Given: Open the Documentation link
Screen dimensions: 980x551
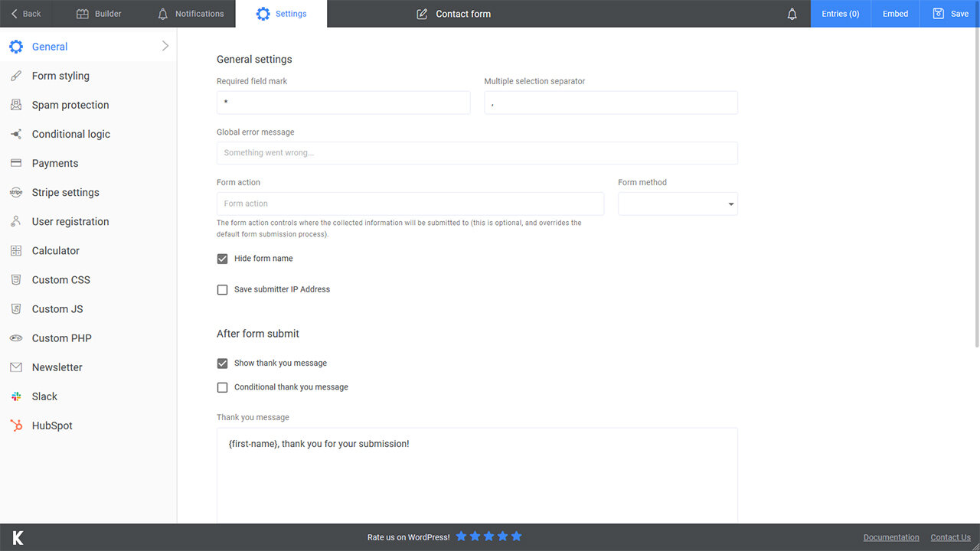Looking at the screenshot, I should pos(891,537).
